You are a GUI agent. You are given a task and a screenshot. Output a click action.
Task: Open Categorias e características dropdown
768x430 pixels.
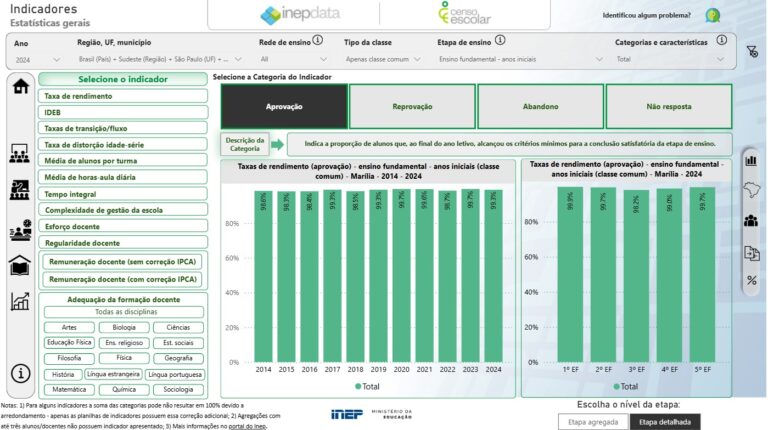point(673,60)
